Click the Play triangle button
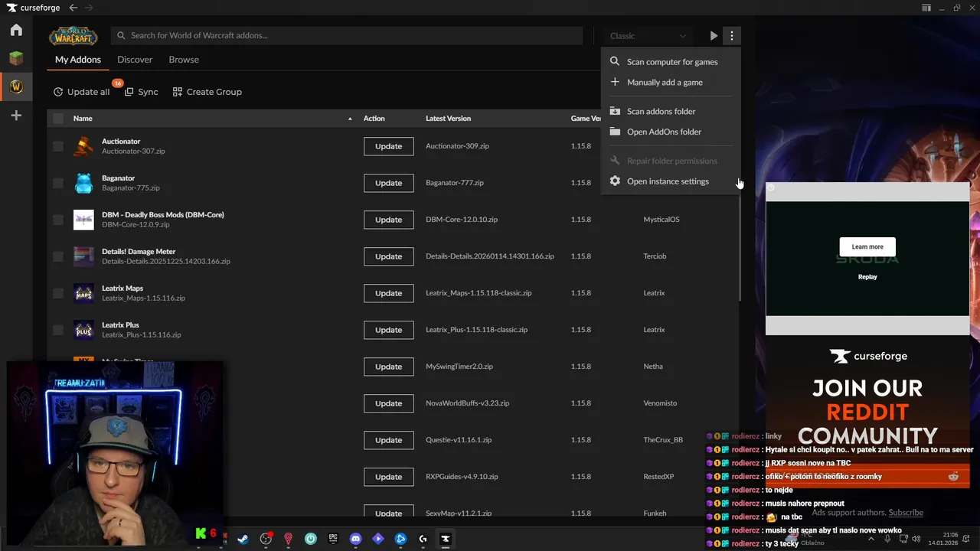 click(x=714, y=35)
